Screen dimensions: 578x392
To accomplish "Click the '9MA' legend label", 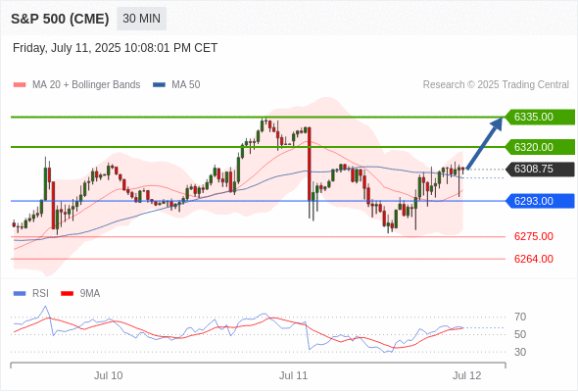I will tap(90, 294).
